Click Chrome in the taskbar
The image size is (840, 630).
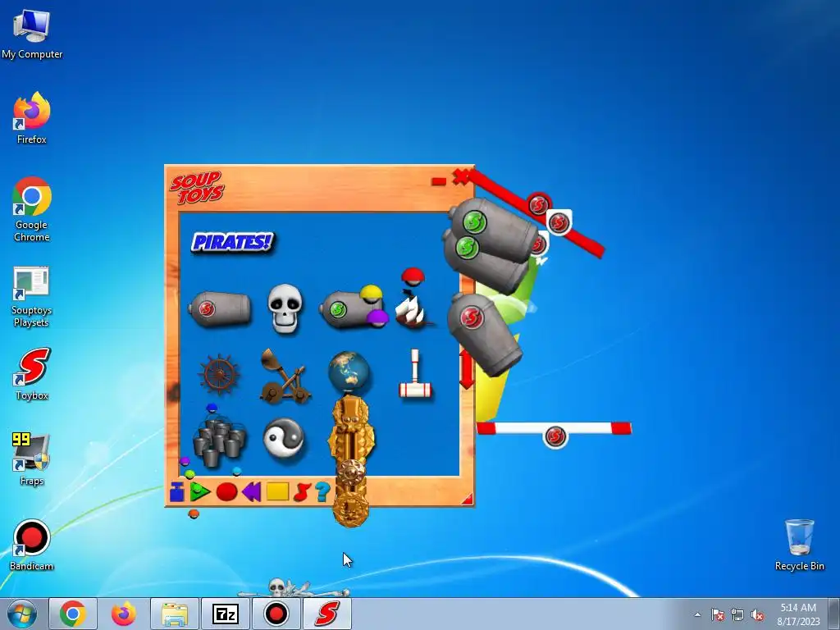[73, 614]
